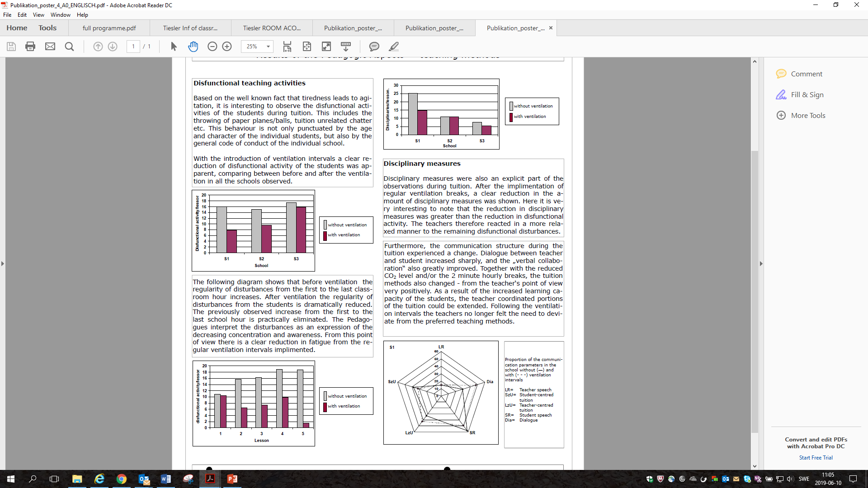Click the vertical scrollbar thumb

[755, 291]
